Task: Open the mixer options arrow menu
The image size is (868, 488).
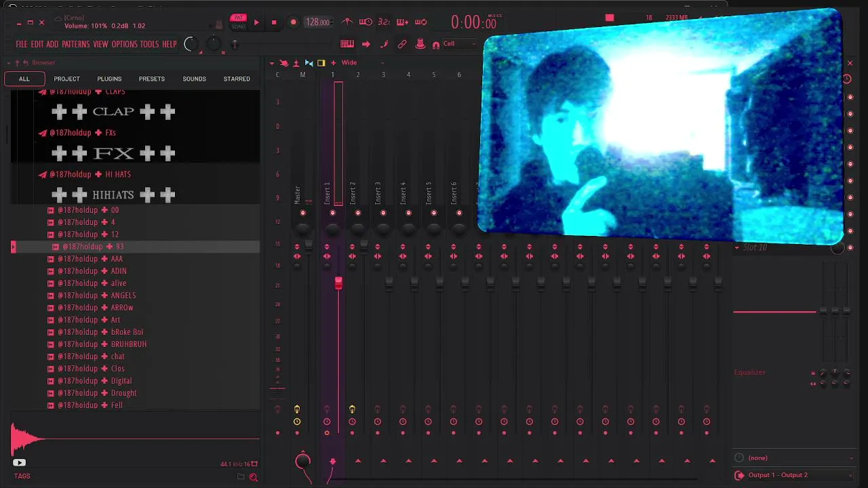Action: 272,63
